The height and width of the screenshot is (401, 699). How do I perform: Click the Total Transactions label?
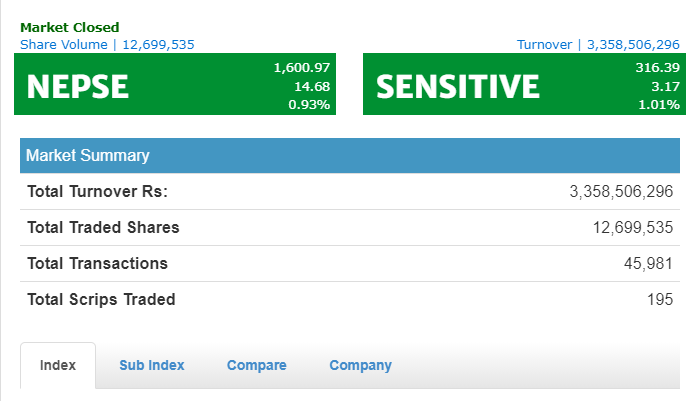[97, 263]
